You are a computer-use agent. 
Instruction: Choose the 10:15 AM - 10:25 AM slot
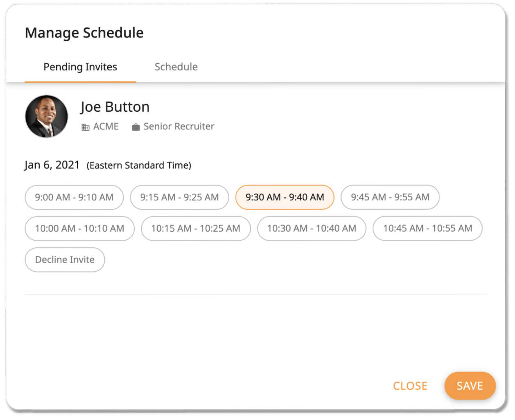196,228
